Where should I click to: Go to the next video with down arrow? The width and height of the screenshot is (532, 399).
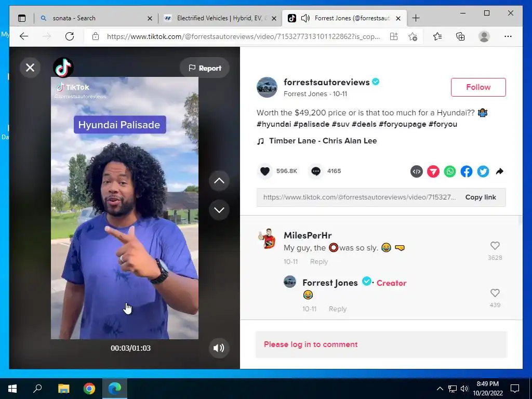click(219, 210)
